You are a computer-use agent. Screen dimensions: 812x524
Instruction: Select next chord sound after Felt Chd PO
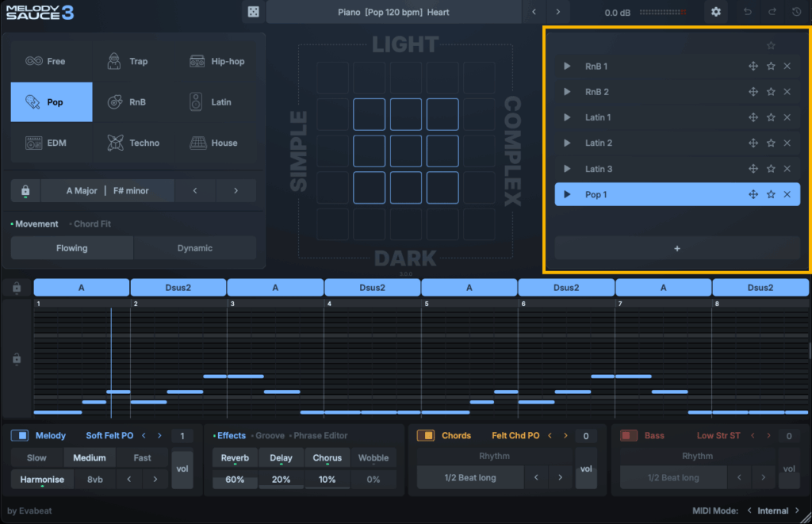point(565,435)
